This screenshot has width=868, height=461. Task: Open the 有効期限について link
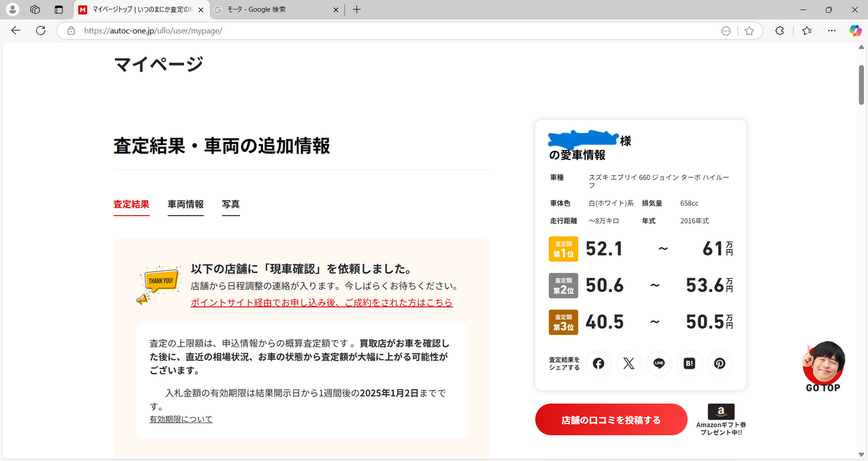(180, 418)
